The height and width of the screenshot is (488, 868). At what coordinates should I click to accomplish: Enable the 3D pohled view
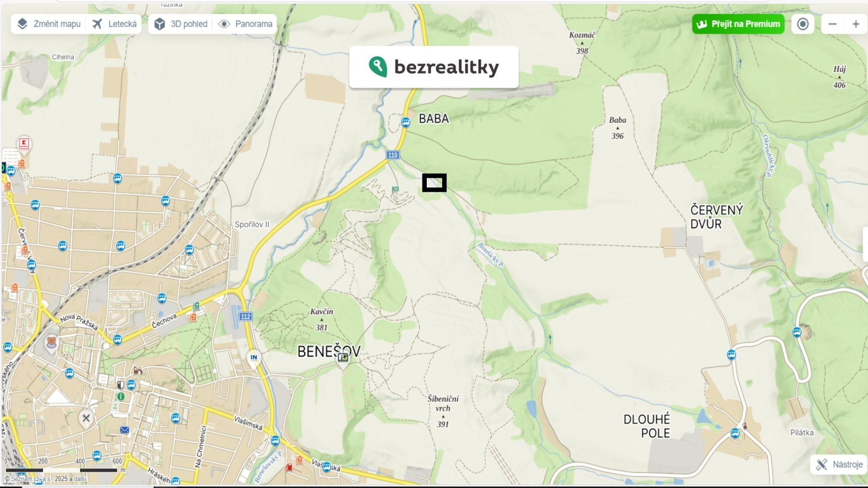click(181, 24)
